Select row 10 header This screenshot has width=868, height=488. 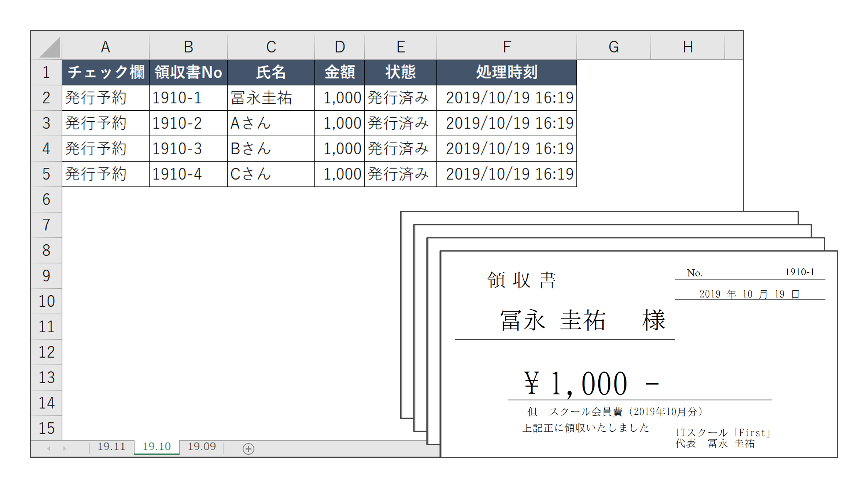[x=47, y=301]
